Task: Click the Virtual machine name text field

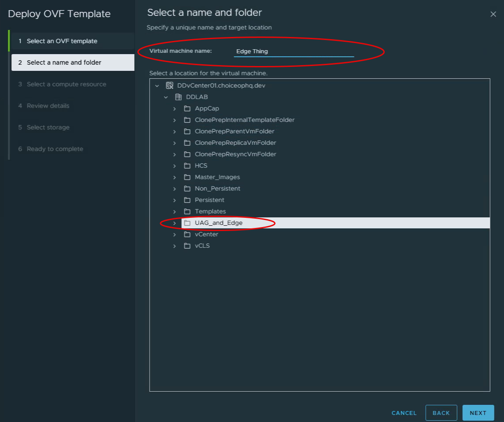Action: [x=294, y=51]
